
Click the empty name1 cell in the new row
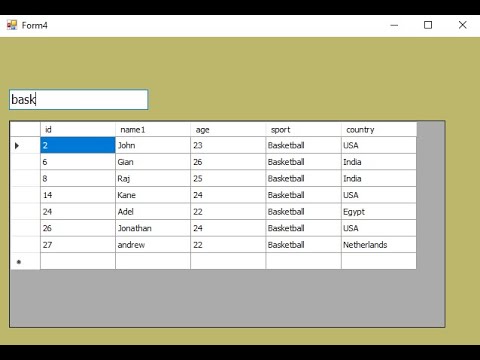pyautogui.click(x=153, y=261)
